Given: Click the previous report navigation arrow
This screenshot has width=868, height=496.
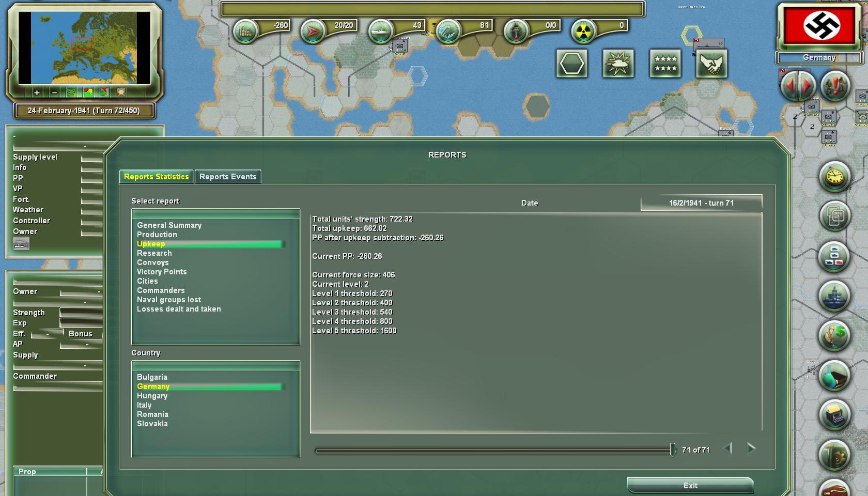Looking at the screenshot, I should tap(729, 449).
